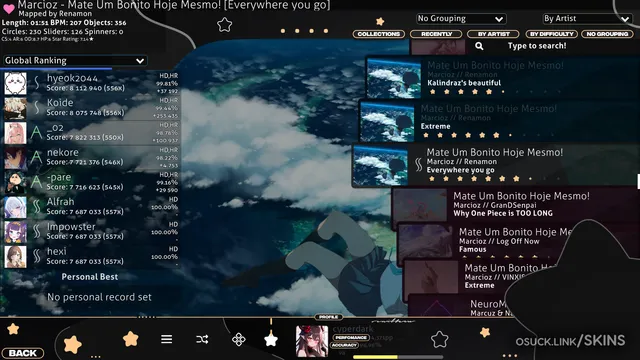Viewport: 640px width, 360px height.
Task: Click the SS rank badge next to Alfrah
Action: [37, 207]
